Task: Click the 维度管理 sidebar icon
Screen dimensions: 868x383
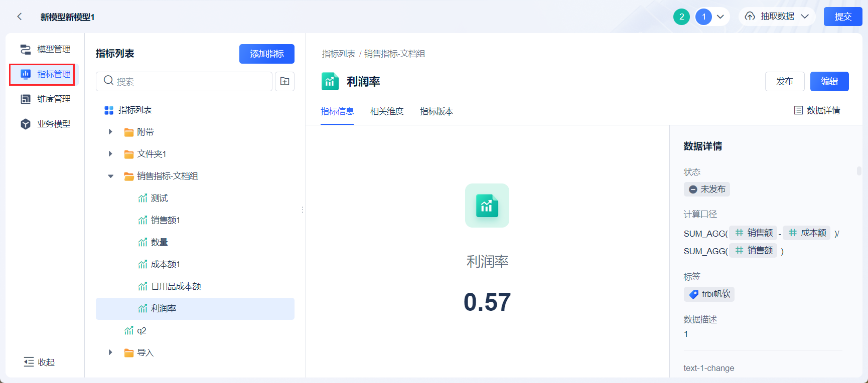Action: (26, 99)
